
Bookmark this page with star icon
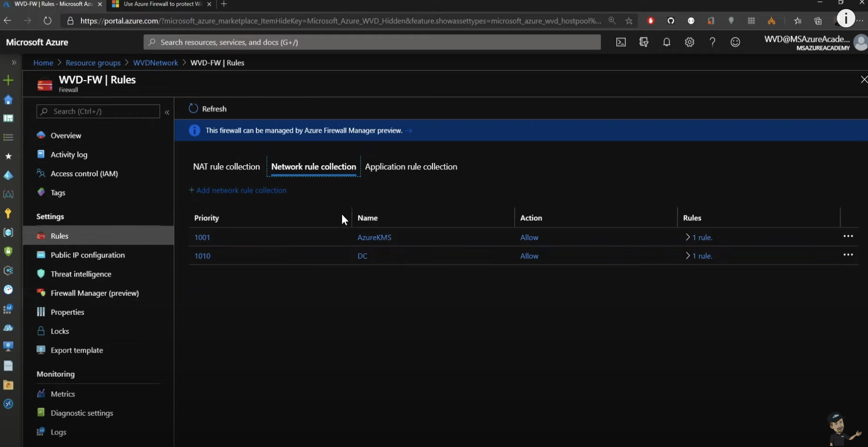pyautogui.click(x=629, y=21)
